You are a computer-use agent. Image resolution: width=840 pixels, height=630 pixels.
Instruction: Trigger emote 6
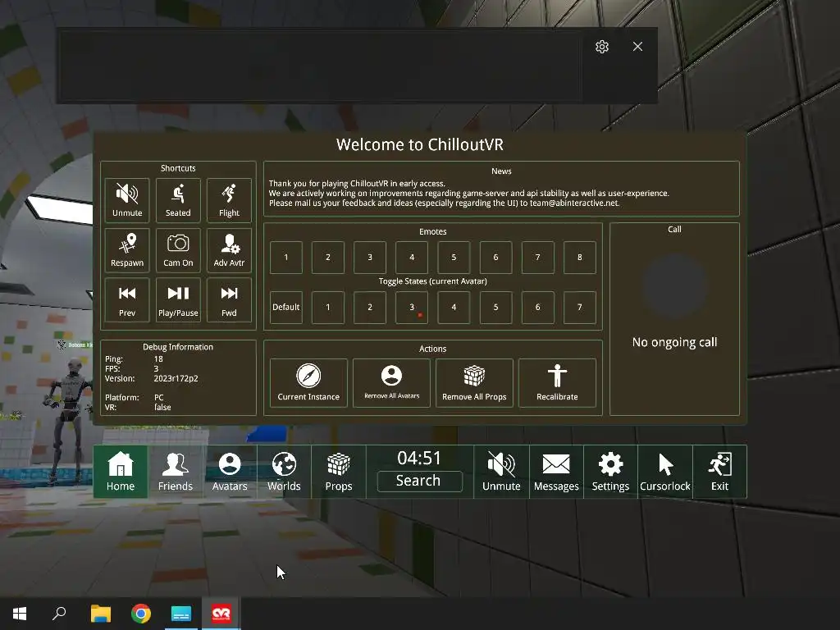[x=495, y=257]
